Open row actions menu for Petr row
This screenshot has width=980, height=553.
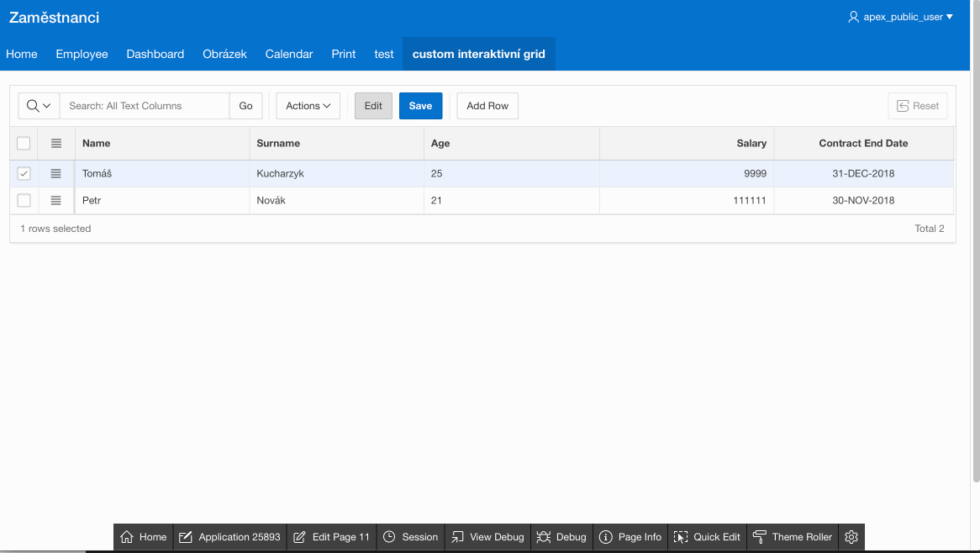click(x=56, y=201)
